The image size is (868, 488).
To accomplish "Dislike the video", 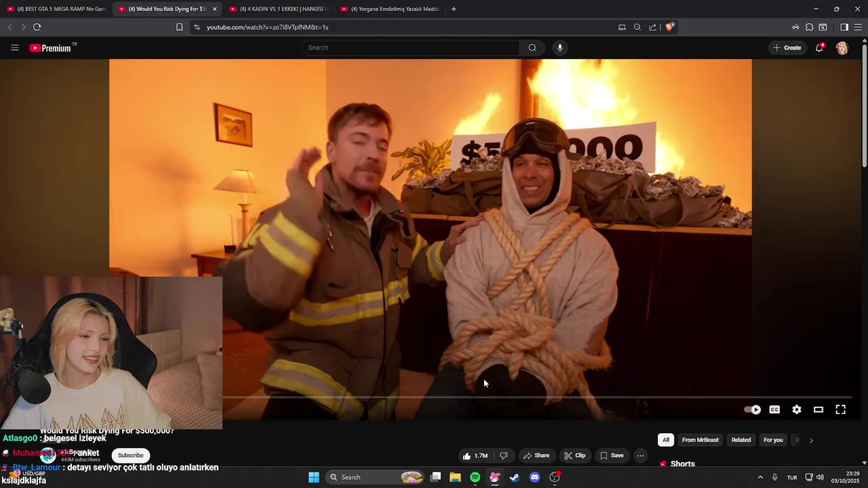I will pos(504,455).
